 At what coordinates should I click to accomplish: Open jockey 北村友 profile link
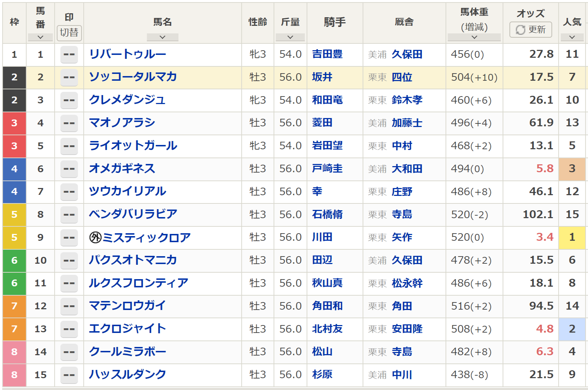click(x=327, y=329)
